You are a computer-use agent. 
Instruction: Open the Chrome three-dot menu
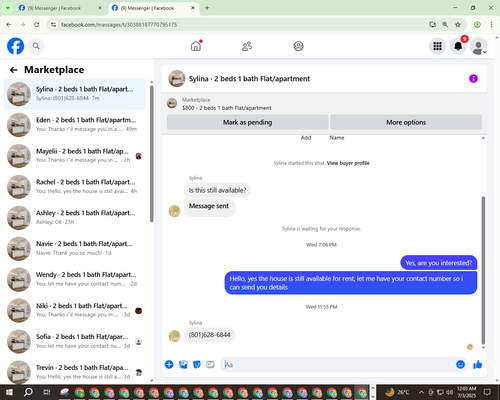coord(491,24)
